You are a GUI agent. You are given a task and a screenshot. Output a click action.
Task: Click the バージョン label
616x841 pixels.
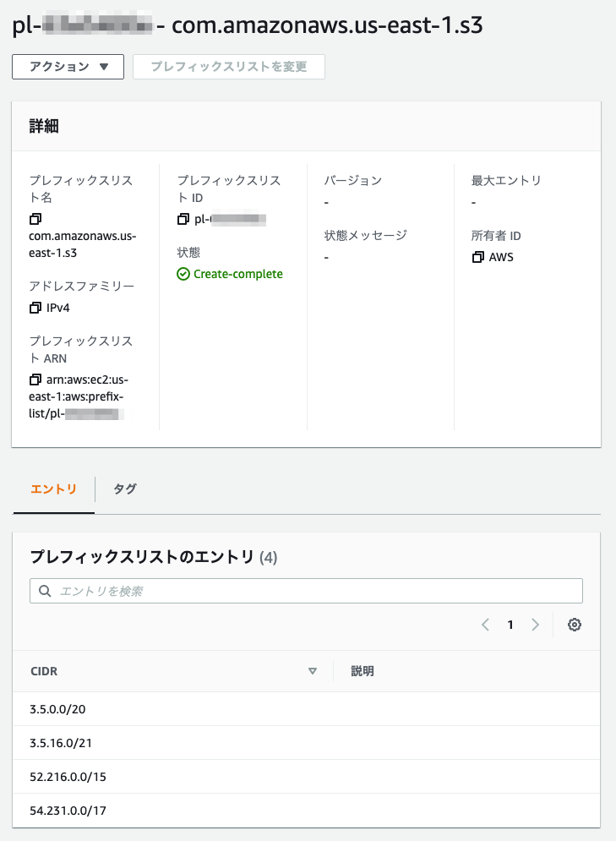point(352,181)
